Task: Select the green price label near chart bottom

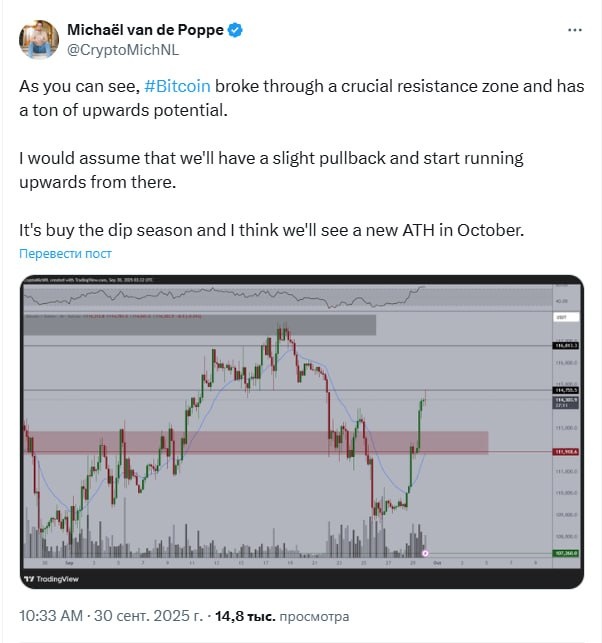Action: [x=566, y=553]
